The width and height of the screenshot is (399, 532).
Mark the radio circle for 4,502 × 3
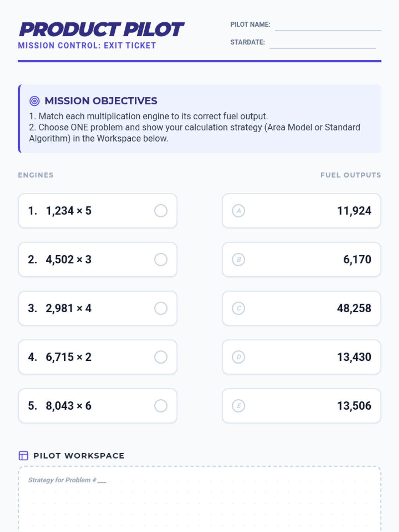(x=161, y=260)
